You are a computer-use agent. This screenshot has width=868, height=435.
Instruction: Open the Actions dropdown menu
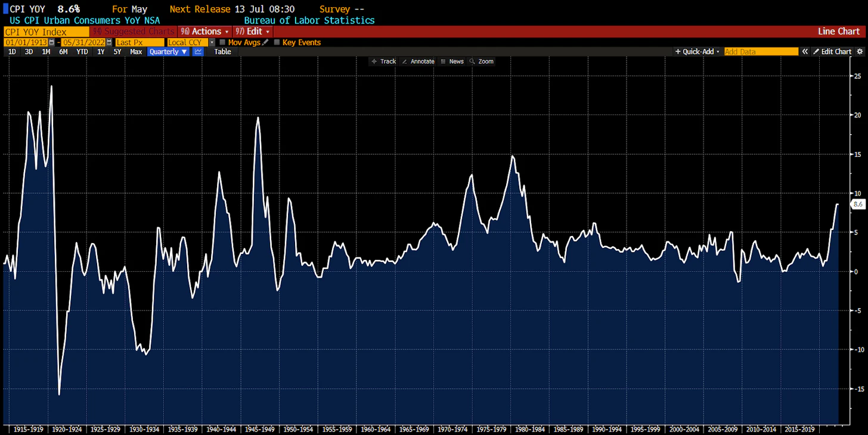pyautogui.click(x=204, y=31)
